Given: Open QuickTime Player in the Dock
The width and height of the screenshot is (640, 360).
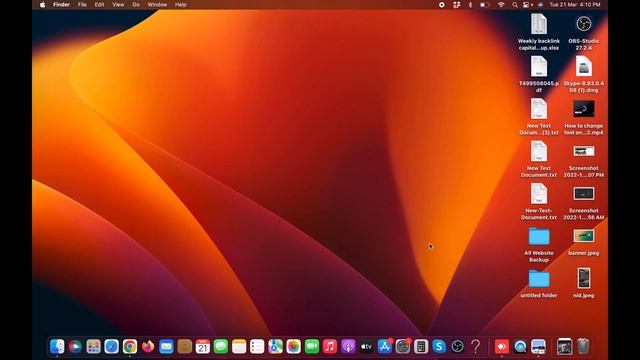Looking at the screenshot, I should point(520,347).
